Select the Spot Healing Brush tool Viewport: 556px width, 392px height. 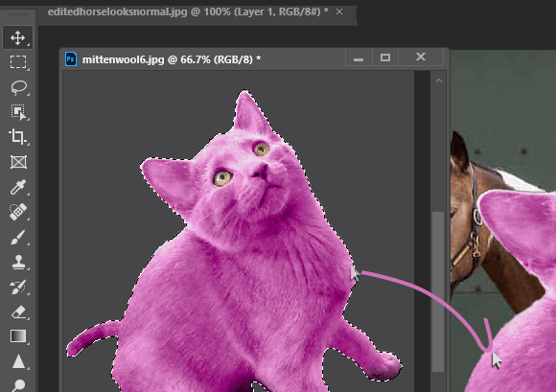click(x=17, y=212)
